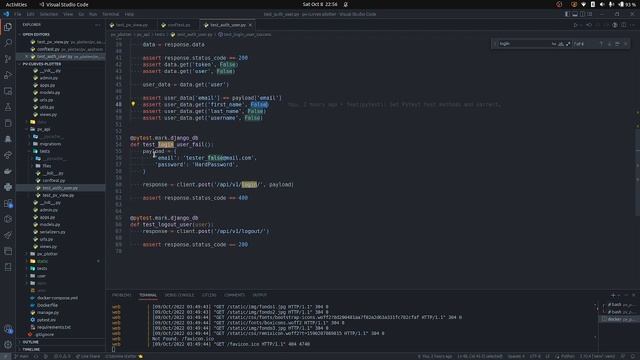This screenshot has height=360, width=640.
Task: Open the Docker view in activity bar
Action: tap(8, 171)
